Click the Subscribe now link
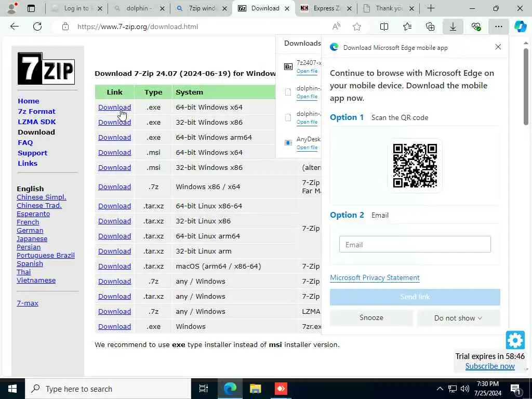 point(489,366)
